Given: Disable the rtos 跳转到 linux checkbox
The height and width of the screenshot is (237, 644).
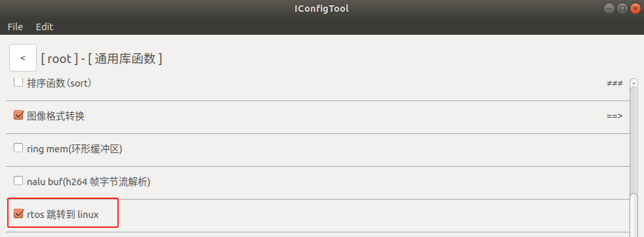Looking at the screenshot, I should [18, 213].
